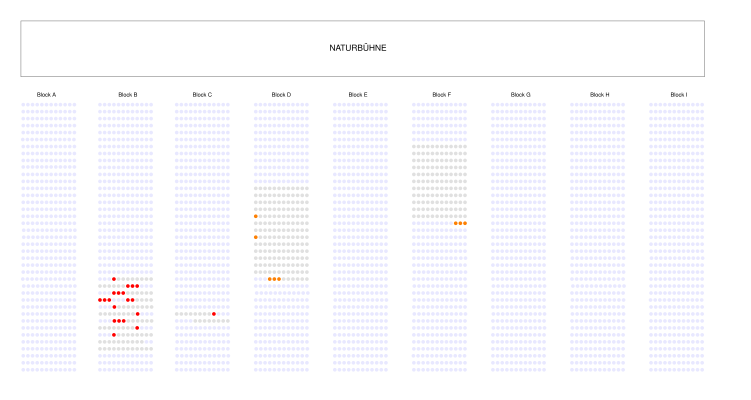Select top-left seat of Block A
This screenshot has height=400, width=751.
coord(24,104)
